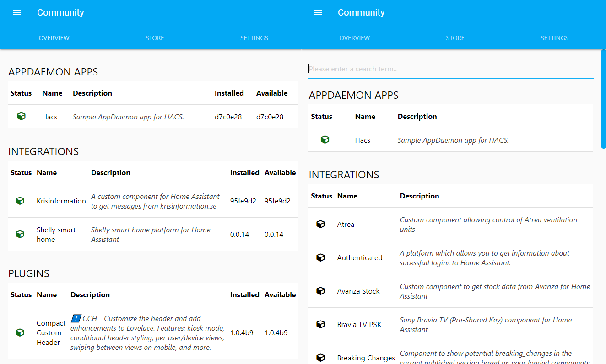Click Krisinformation available version 95fe9d2
This screenshot has width=606, height=364.
[x=277, y=201]
